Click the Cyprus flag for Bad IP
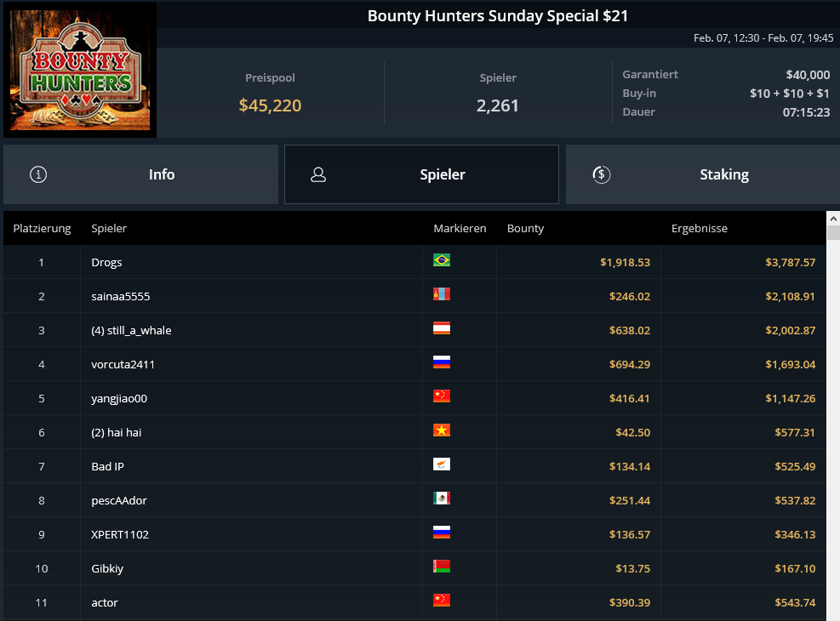This screenshot has width=840, height=621. [442, 464]
